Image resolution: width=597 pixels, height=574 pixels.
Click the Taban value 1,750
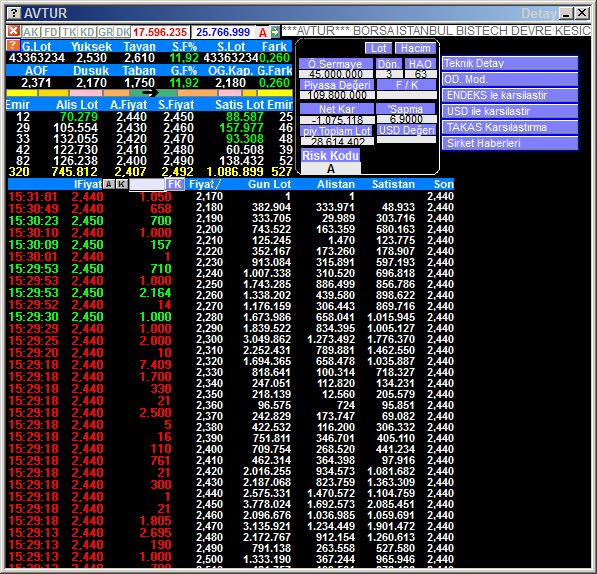tap(139, 83)
